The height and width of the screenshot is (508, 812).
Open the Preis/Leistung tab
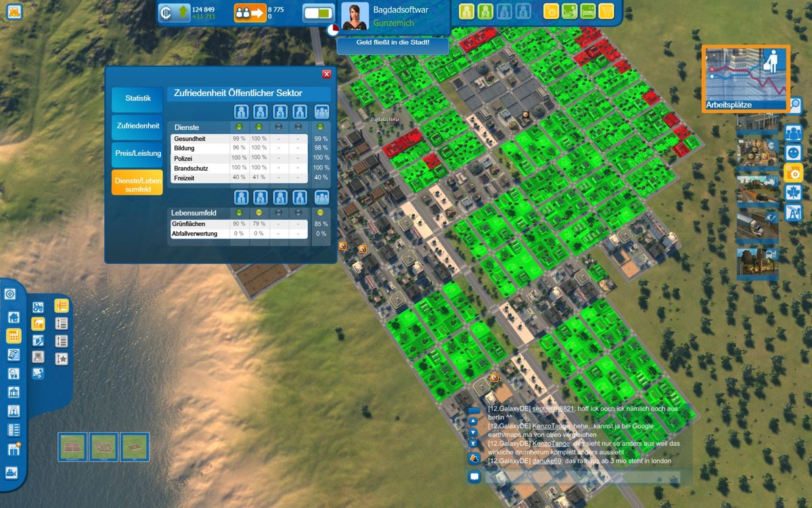[137, 153]
